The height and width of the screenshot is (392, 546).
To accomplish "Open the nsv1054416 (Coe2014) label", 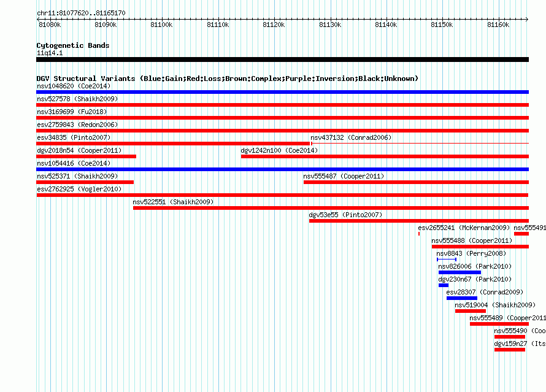I will (x=74, y=163).
